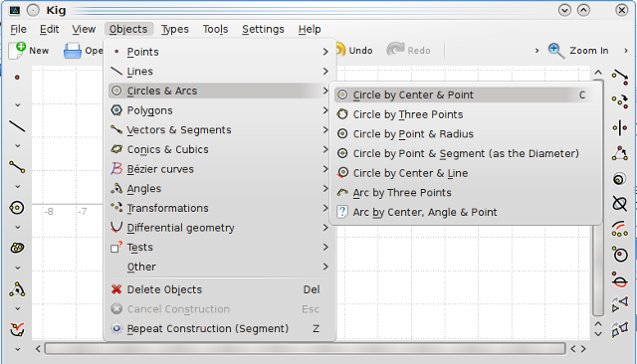Click the horizontal scrollbar track
637x364 pixels.
pyautogui.click(x=305, y=348)
